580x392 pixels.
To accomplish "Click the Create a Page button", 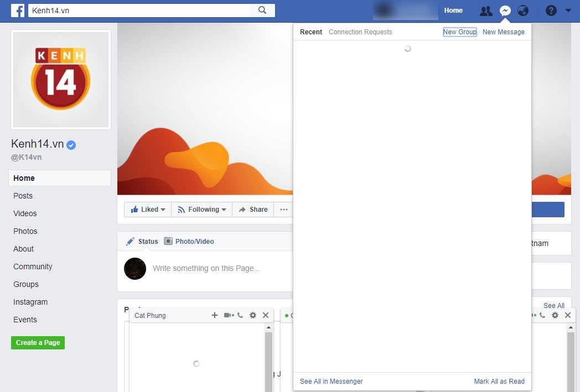I will (38, 342).
